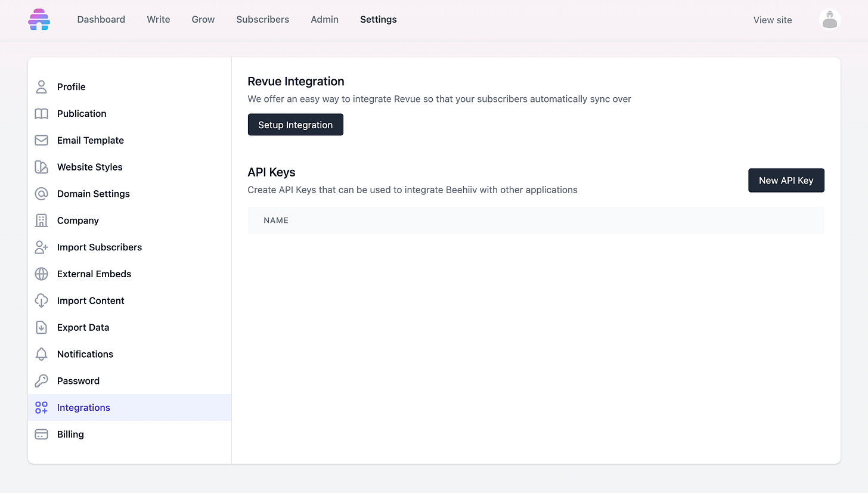
Task: Navigate to Subscribers
Action: (x=262, y=20)
